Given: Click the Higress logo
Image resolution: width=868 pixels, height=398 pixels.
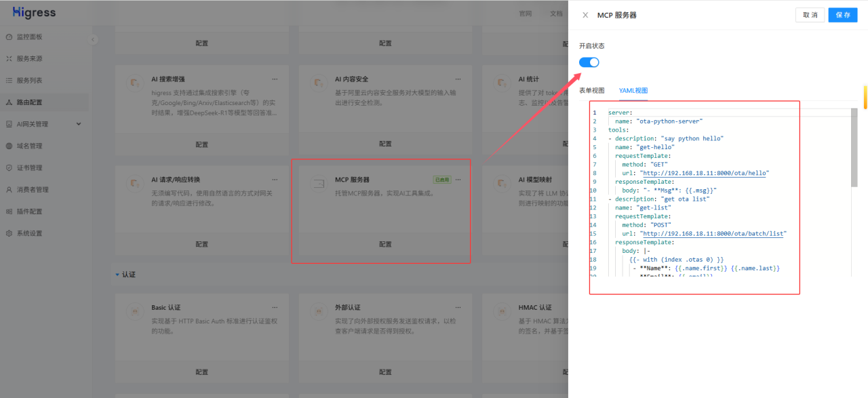Looking at the screenshot, I should coord(35,13).
